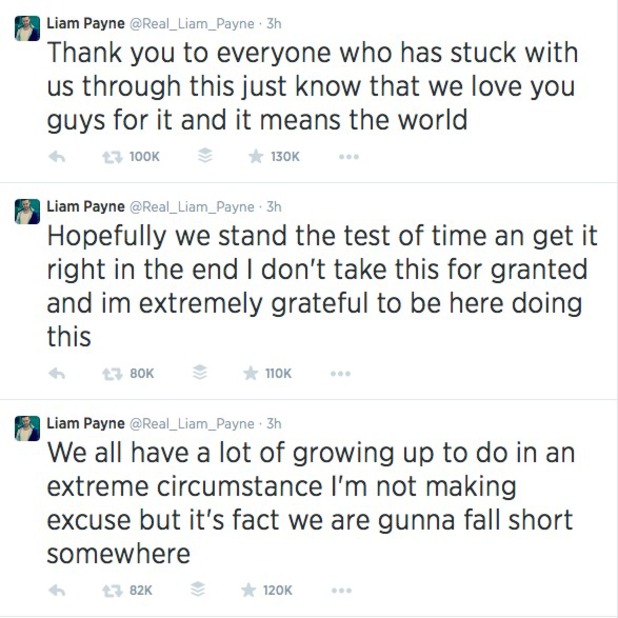This screenshot has height=618, width=618.
Task: Favorite the tweet with 120K stars
Action: pyautogui.click(x=248, y=590)
